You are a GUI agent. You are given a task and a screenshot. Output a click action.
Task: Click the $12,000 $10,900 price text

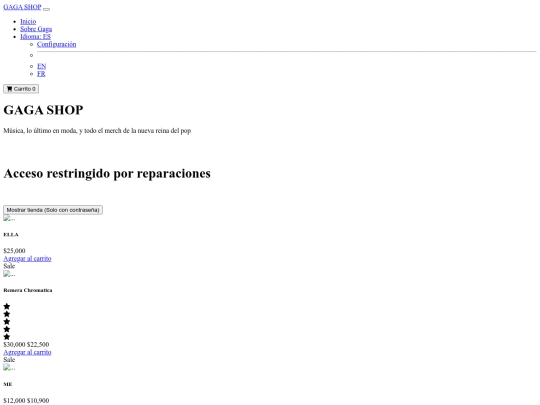[26, 401]
